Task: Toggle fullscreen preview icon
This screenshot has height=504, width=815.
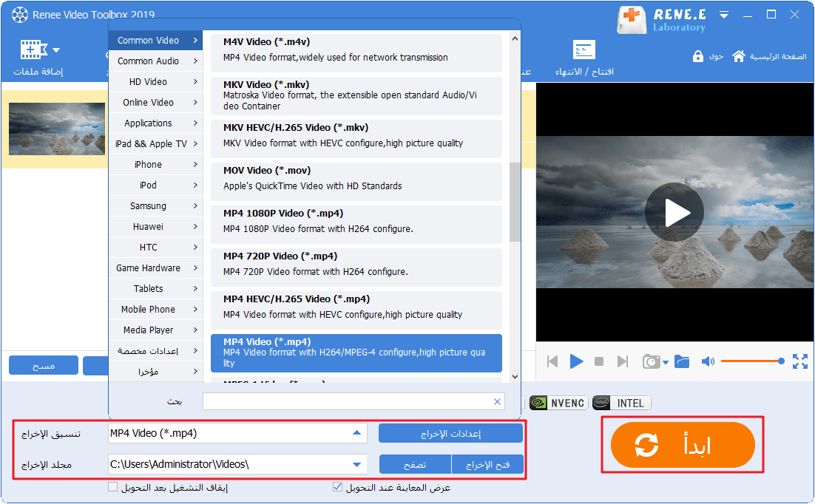Action: tap(800, 361)
